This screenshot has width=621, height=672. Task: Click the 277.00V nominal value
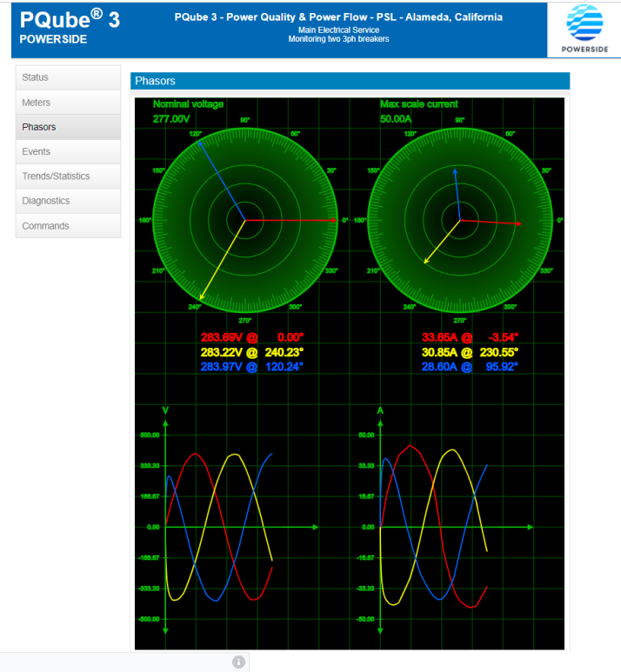click(x=171, y=119)
